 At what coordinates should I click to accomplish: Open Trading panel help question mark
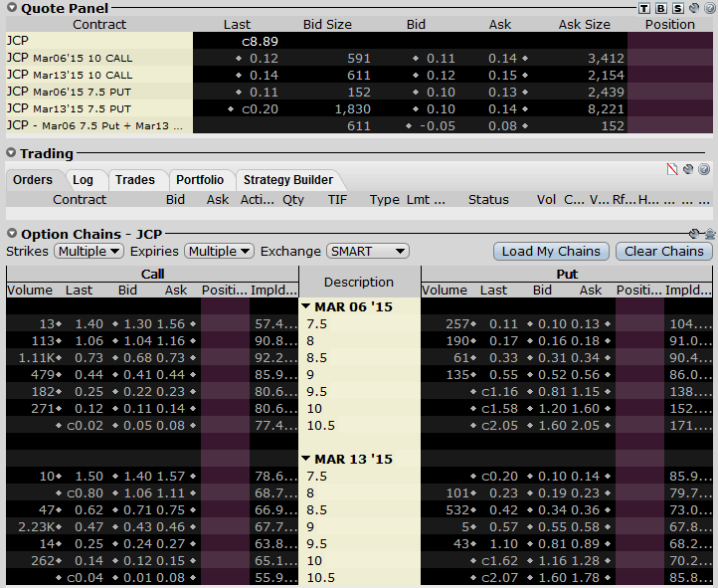pyautogui.click(x=704, y=169)
